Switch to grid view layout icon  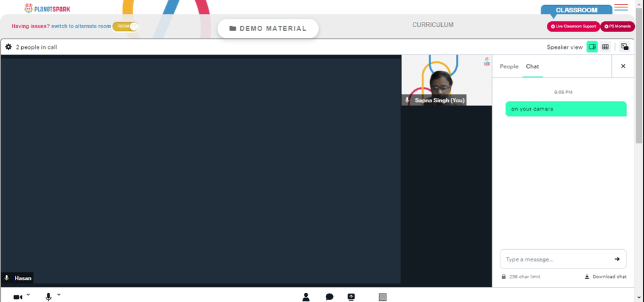coord(605,47)
